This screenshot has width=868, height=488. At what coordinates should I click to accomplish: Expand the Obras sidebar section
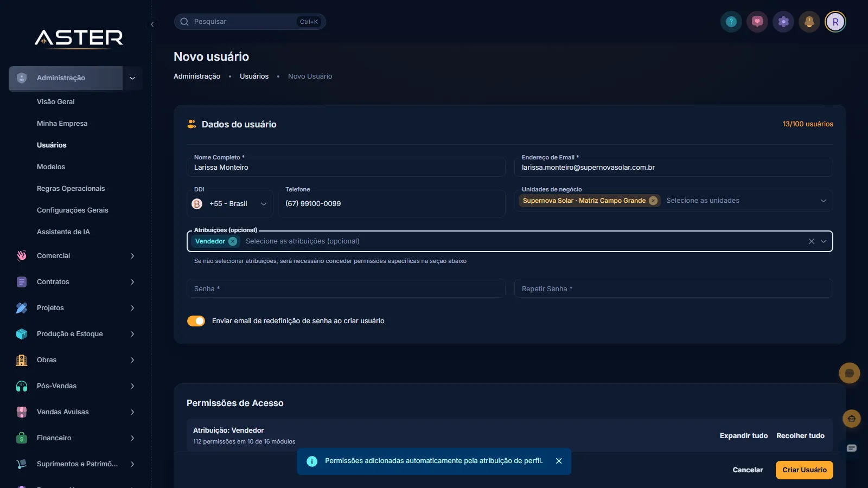click(132, 360)
